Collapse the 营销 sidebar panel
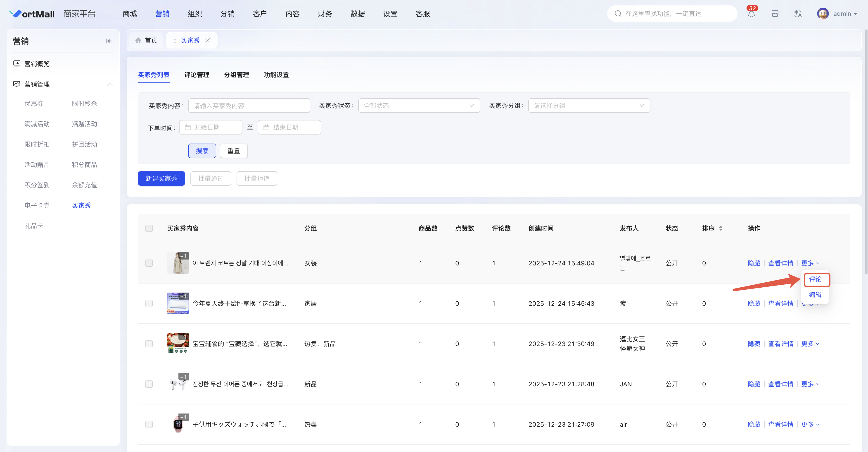Screen dimensions: 868x452 108,41
